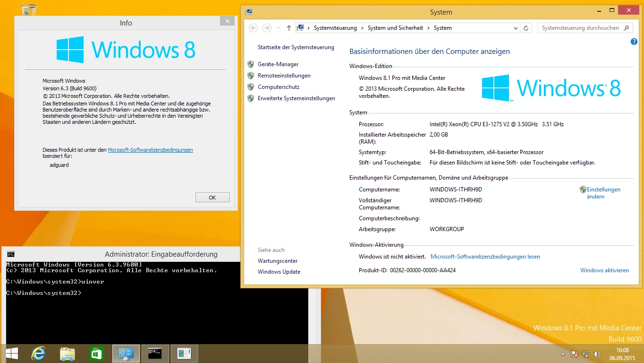Open File Explorer from the taskbar
Viewport: 644px width, 363px height.
tap(68, 354)
